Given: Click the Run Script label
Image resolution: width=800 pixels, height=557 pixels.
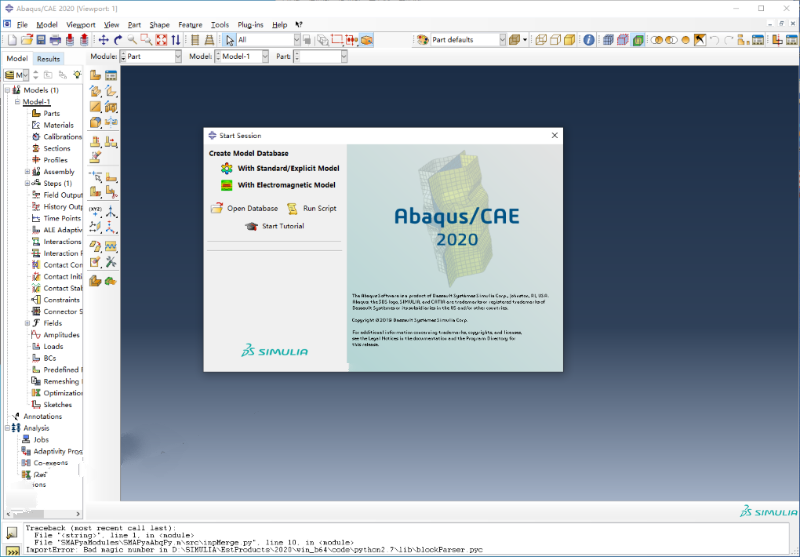Looking at the screenshot, I should click(319, 209).
